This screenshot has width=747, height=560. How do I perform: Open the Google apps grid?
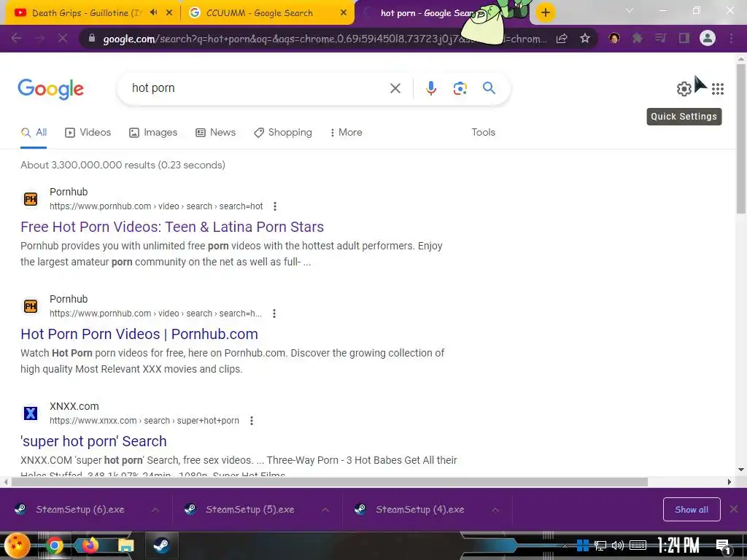718,88
